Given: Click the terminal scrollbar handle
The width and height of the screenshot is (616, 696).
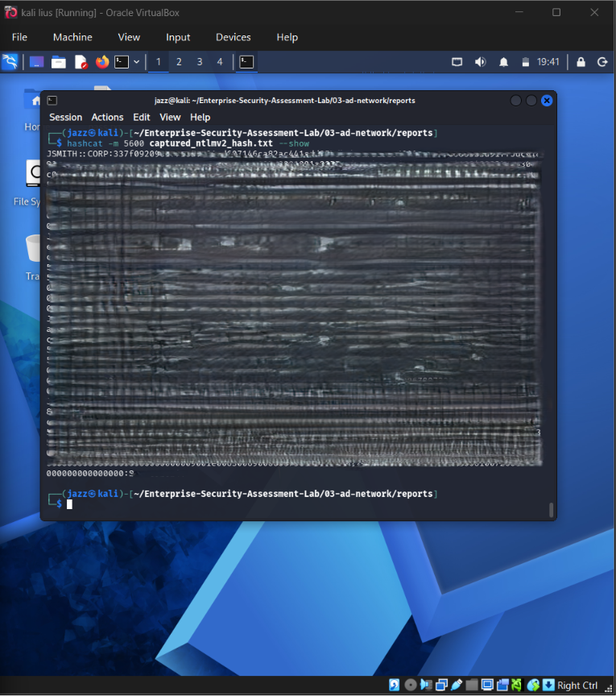Looking at the screenshot, I should pos(552,510).
